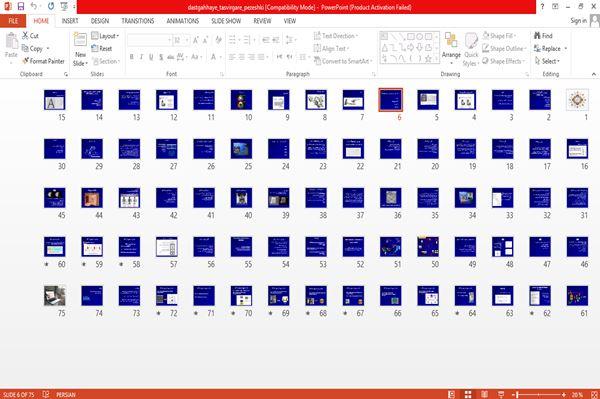Decrease font size with the smaller A

(205, 40)
